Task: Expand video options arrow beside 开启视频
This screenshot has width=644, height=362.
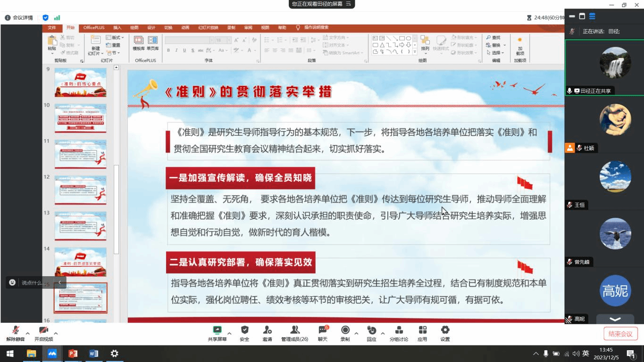Action: coord(56,333)
